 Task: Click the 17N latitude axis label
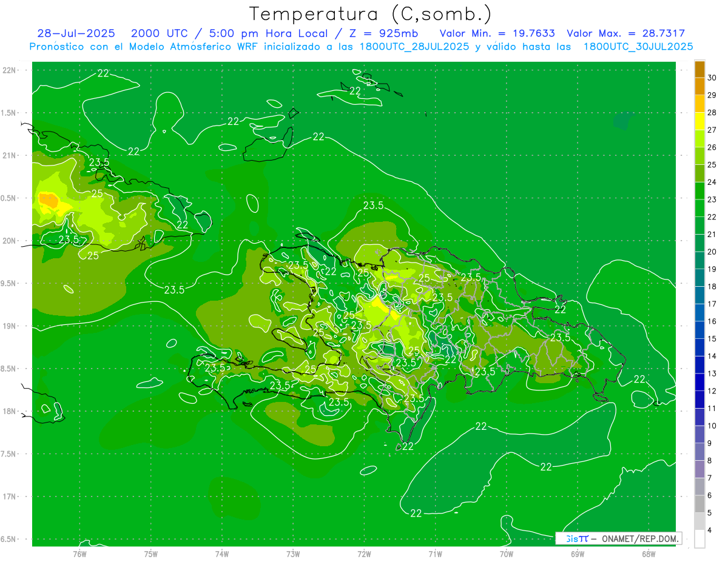[x=10, y=497]
